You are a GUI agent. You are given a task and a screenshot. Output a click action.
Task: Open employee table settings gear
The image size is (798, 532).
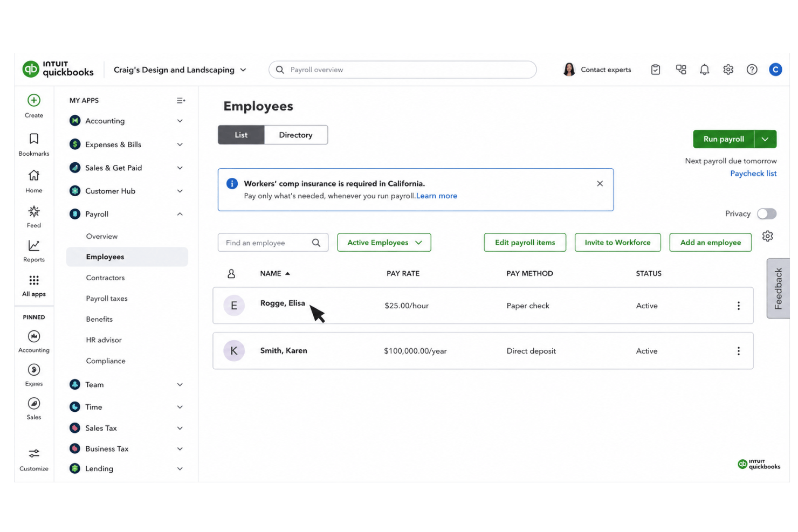(768, 236)
